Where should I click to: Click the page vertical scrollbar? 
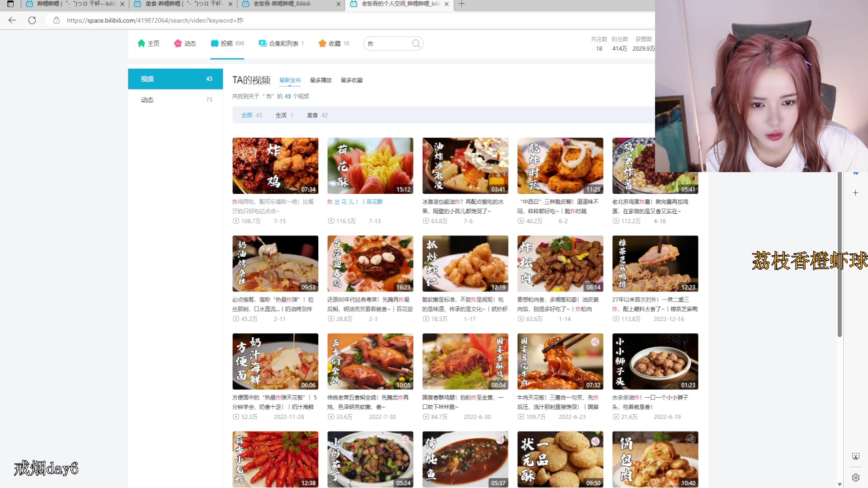pos(840,254)
